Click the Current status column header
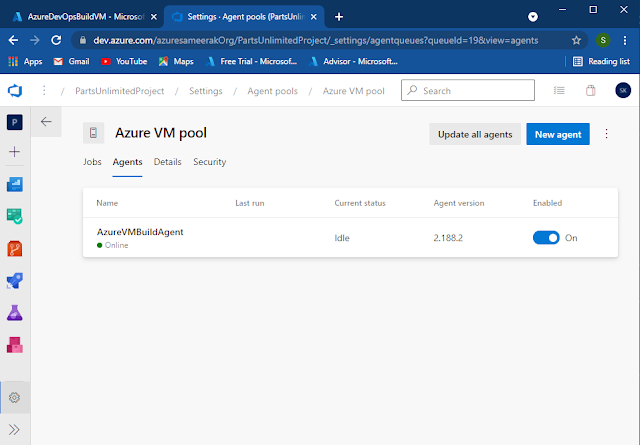640x445 pixels. (x=360, y=203)
